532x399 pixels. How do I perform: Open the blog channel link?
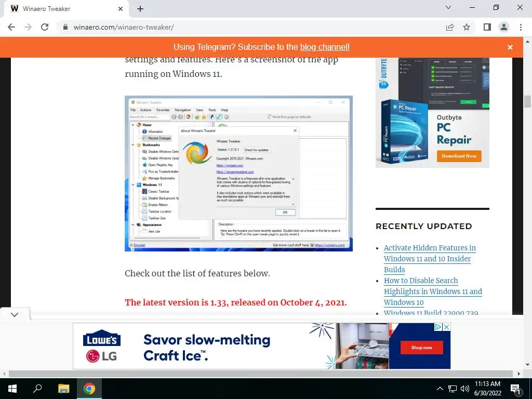[325, 47]
